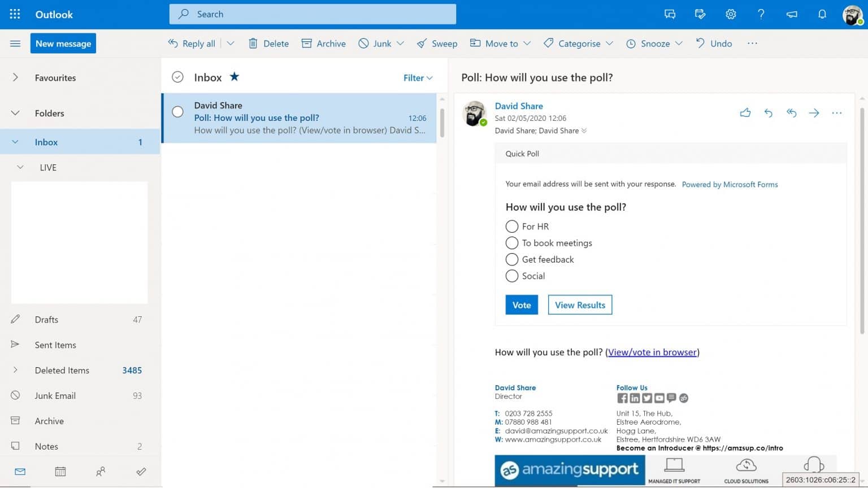868x488 pixels.
Task: Open the Junk Email folder
Action: pos(55,396)
